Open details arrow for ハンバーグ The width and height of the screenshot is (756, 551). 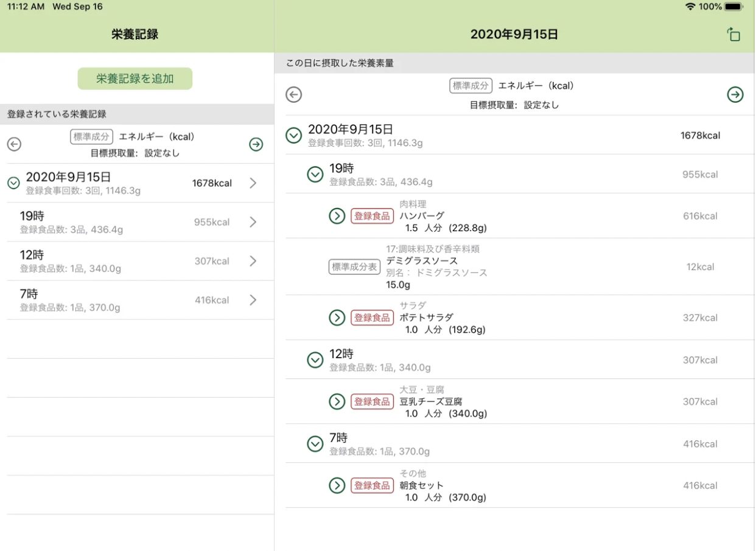(337, 216)
